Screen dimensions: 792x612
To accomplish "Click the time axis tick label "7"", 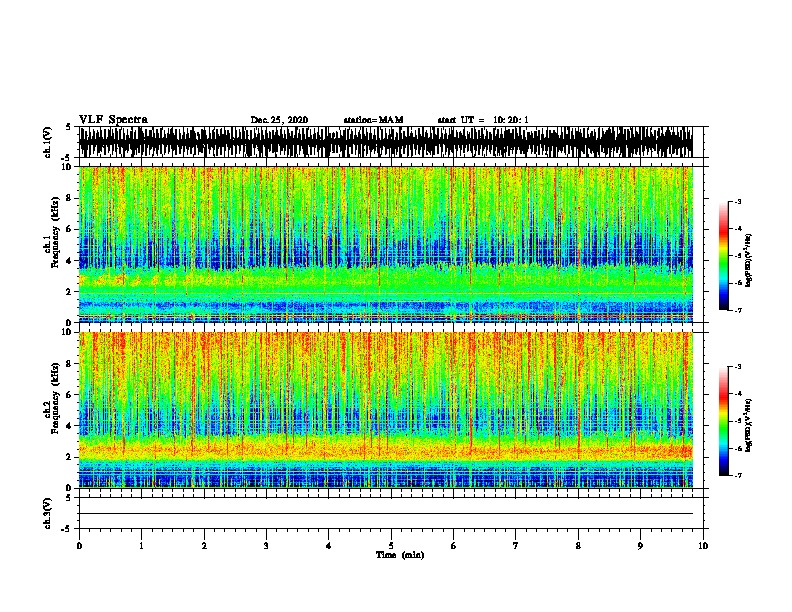I will 516,546.
